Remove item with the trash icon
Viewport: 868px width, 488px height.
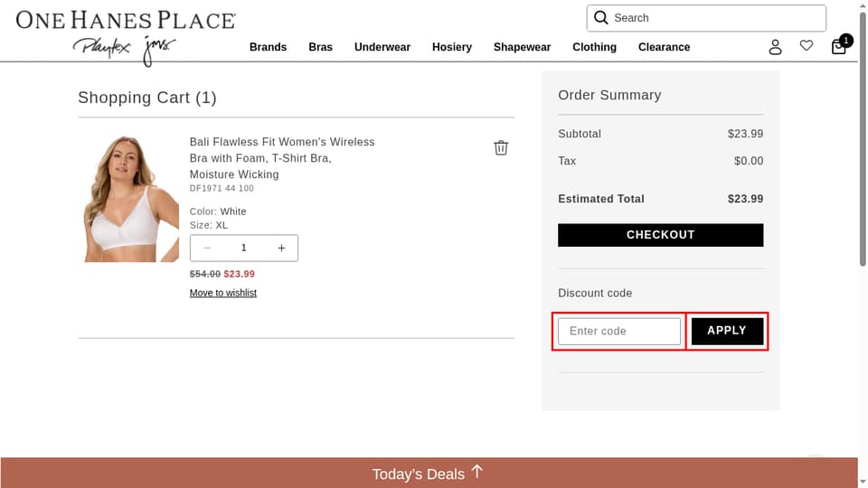tap(501, 147)
